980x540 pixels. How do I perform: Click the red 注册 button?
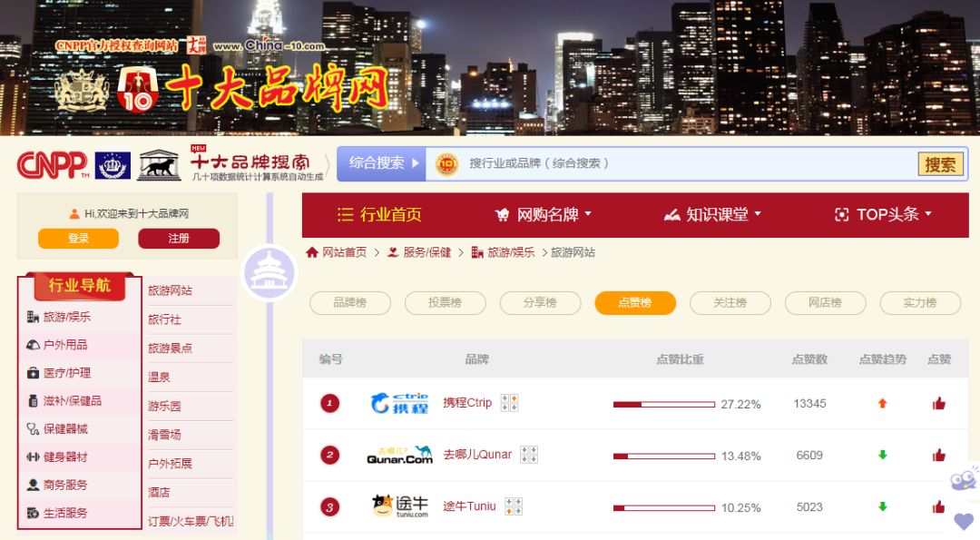[x=179, y=238]
